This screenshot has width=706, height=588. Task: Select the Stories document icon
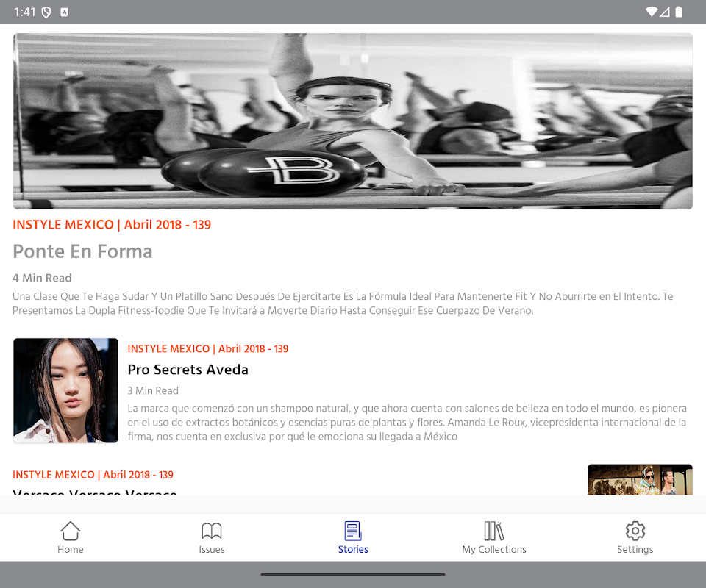pyautogui.click(x=353, y=531)
